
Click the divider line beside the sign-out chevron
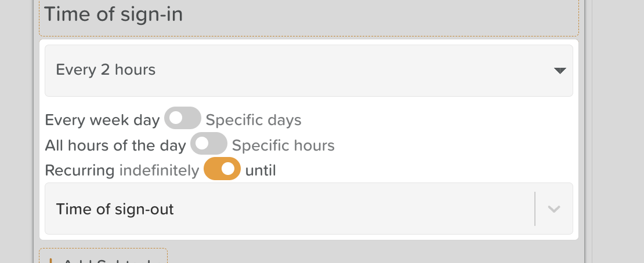[534, 209]
